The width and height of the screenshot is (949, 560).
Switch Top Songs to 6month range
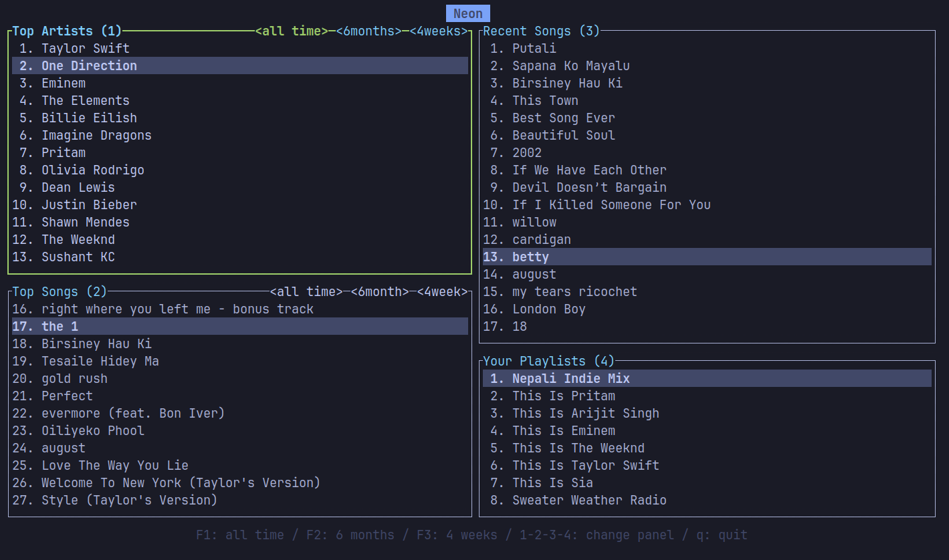click(x=379, y=292)
